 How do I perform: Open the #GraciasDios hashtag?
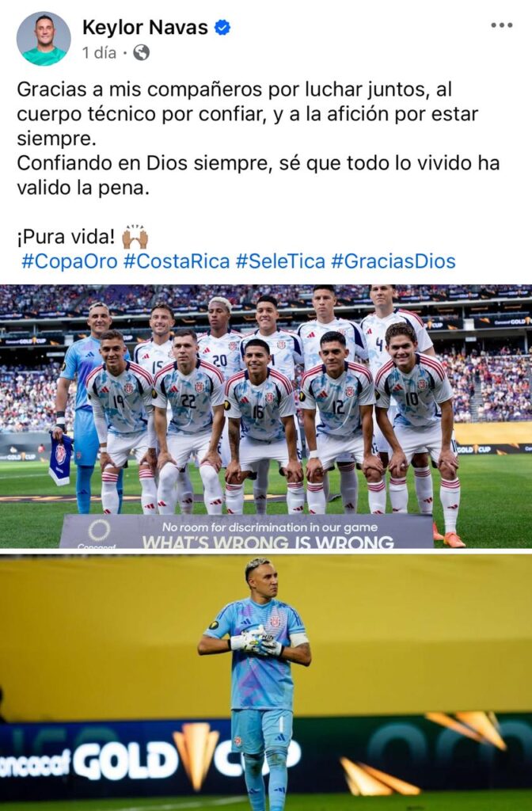tap(393, 261)
